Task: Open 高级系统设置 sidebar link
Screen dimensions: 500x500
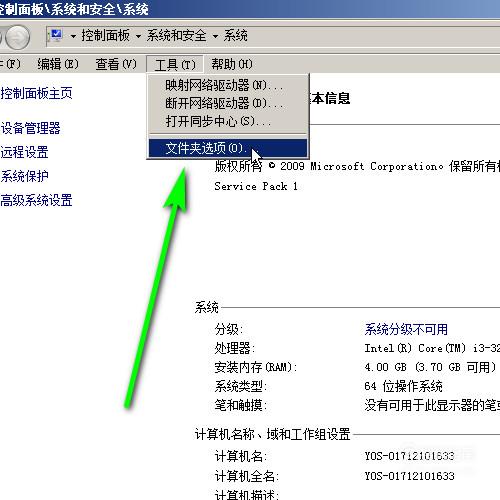Action: tap(36, 200)
